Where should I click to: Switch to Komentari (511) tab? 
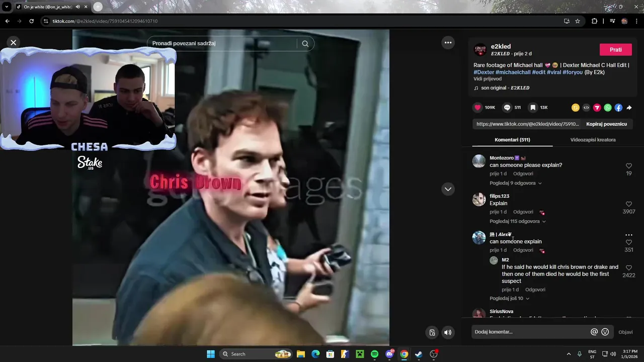click(x=512, y=140)
